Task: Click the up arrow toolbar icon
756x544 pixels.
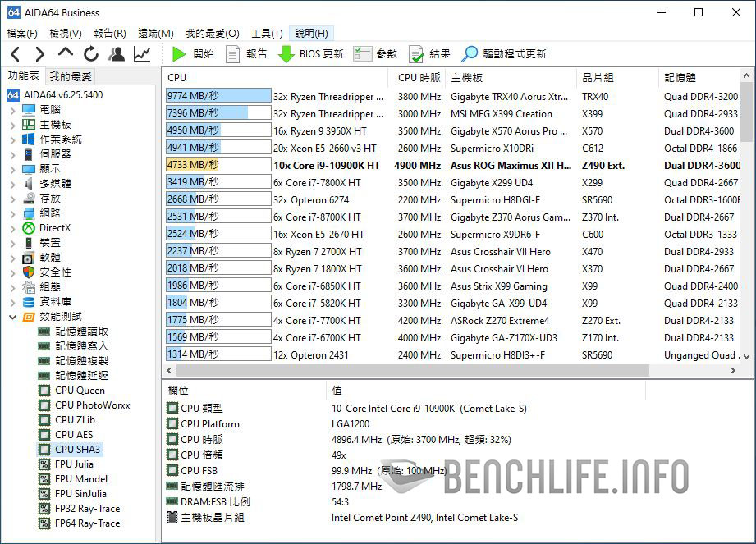Action: tap(66, 53)
